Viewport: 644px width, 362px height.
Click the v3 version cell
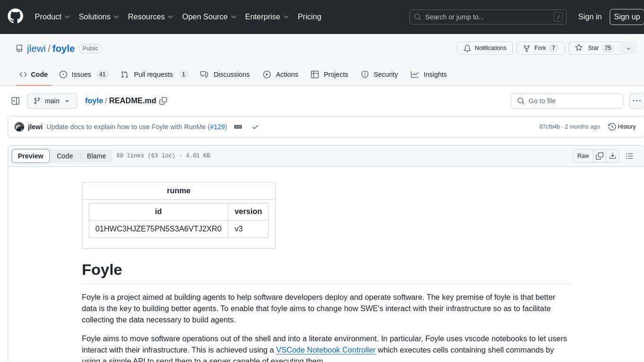click(x=248, y=229)
